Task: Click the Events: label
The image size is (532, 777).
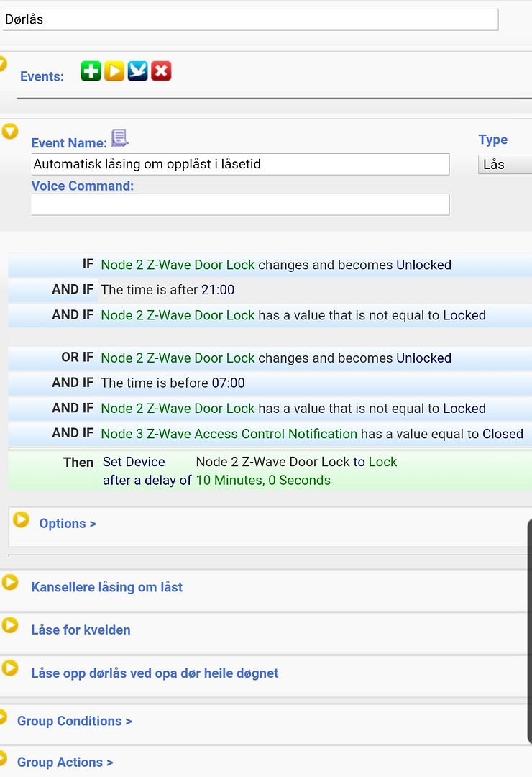Action: click(x=42, y=76)
